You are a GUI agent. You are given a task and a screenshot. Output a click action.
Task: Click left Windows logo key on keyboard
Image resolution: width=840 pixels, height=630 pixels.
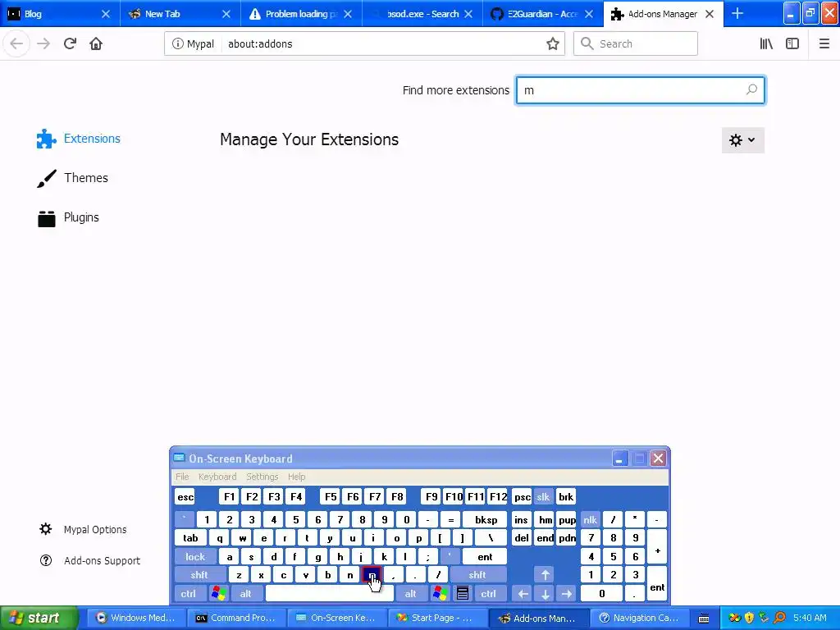point(218,594)
